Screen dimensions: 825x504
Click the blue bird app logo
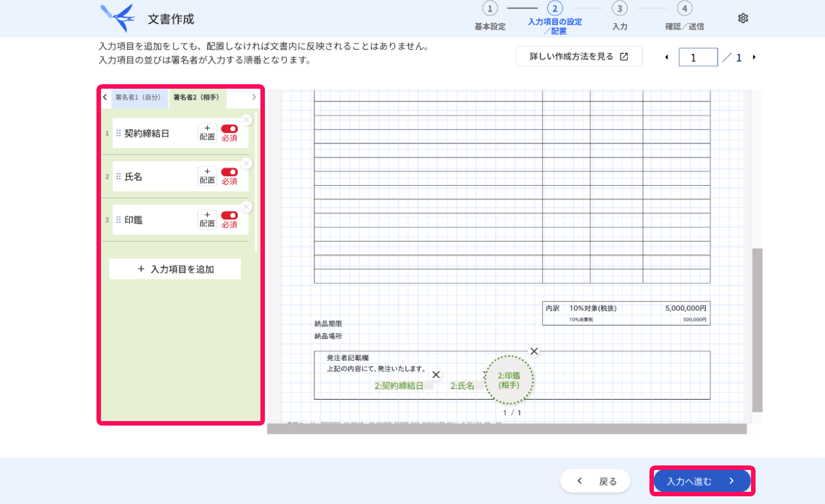118,17
